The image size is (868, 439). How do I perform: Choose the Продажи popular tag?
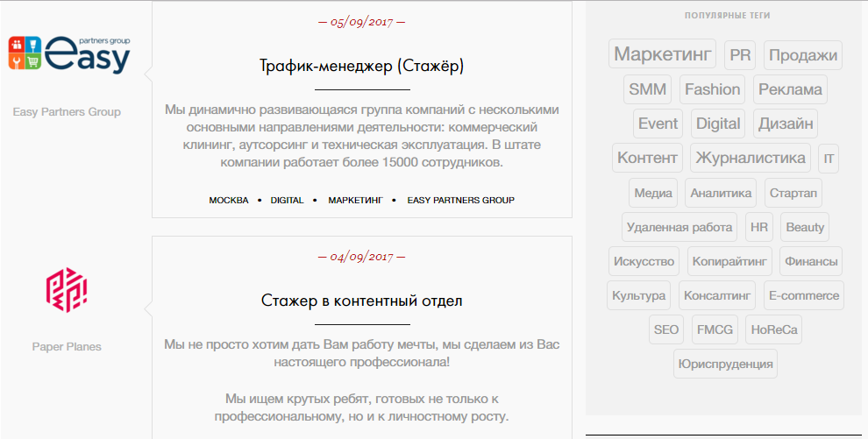click(802, 55)
